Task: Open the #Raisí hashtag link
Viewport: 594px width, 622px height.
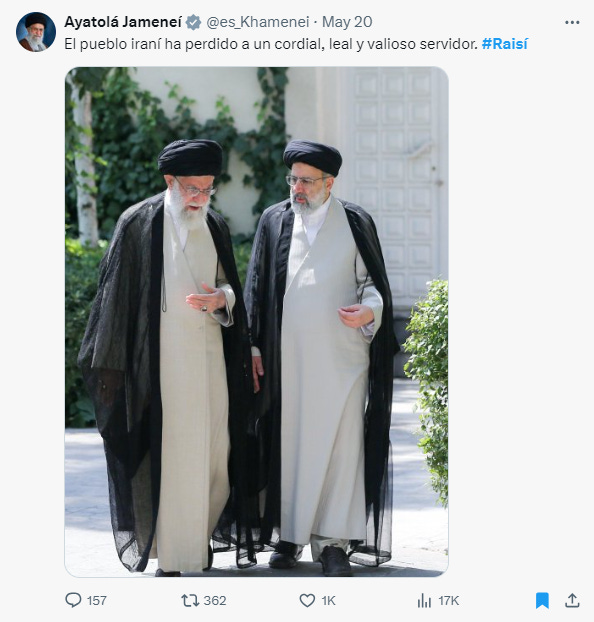Action: (x=504, y=44)
